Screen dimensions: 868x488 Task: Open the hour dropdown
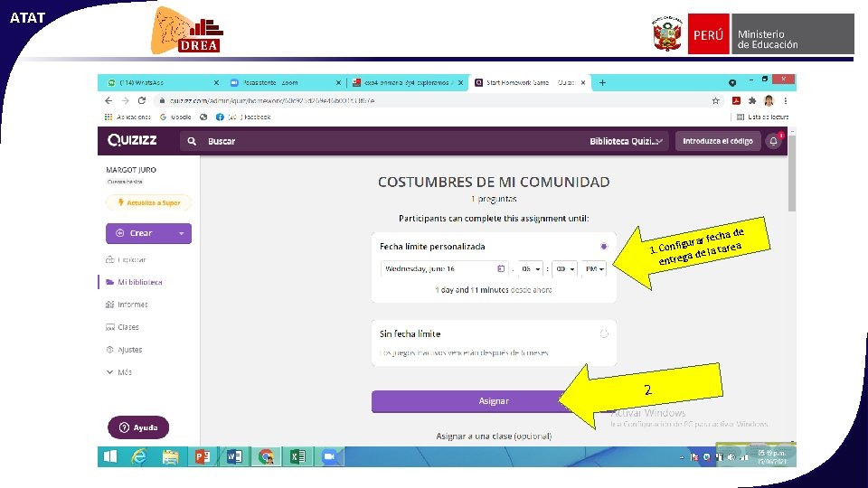click(530, 269)
